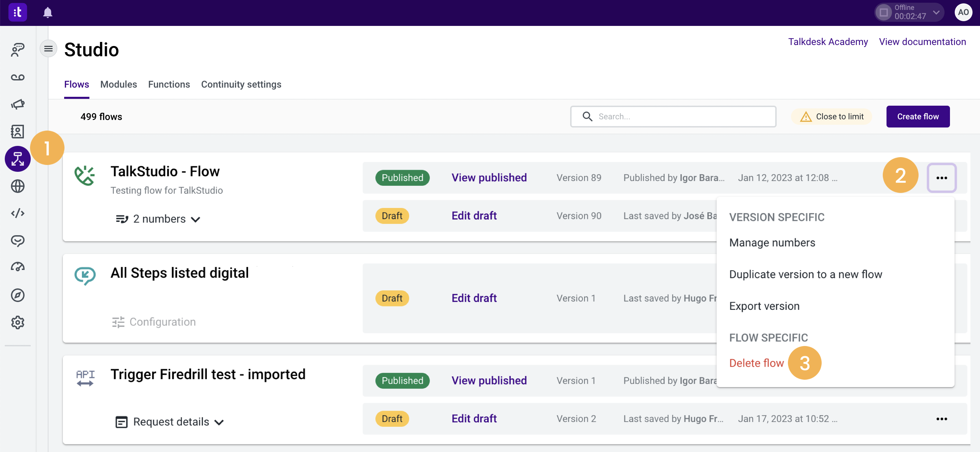Switch to the Modules tab

point(118,85)
